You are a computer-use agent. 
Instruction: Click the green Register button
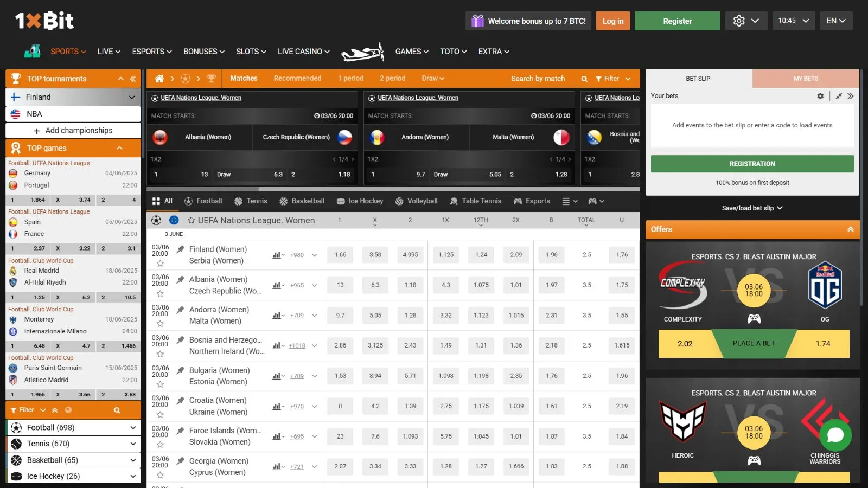[677, 21]
